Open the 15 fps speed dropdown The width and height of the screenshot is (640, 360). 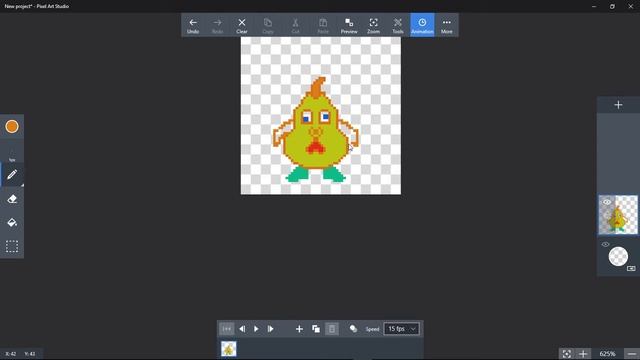pos(401,329)
